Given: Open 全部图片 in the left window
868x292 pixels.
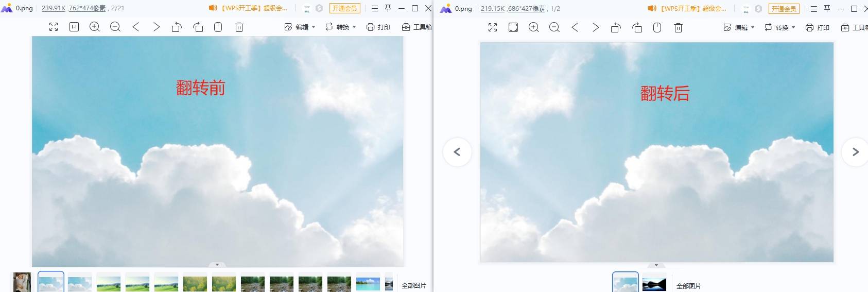Looking at the screenshot, I should [414, 285].
